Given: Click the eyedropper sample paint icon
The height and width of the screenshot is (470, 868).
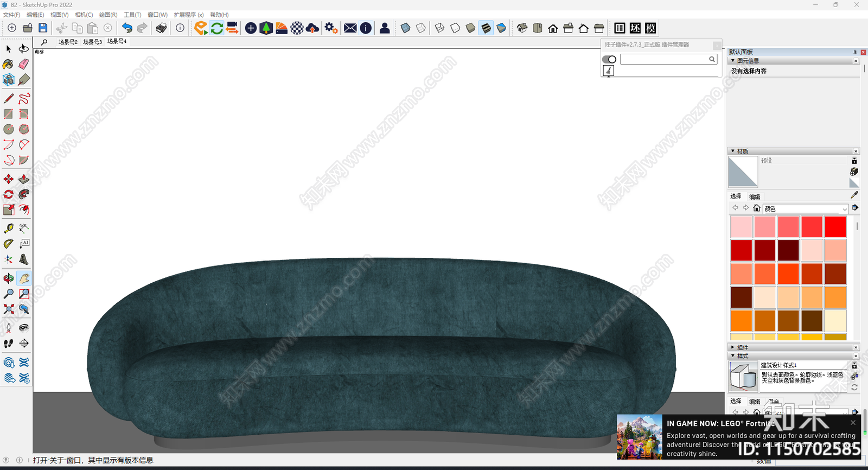Looking at the screenshot, I should point(854,195).
